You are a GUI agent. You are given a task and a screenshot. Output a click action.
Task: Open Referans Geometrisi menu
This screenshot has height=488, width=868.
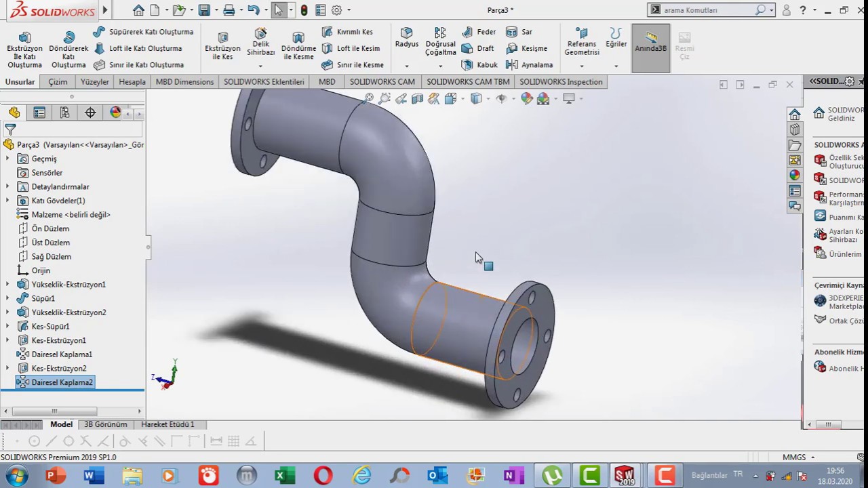tap(582, 42)
